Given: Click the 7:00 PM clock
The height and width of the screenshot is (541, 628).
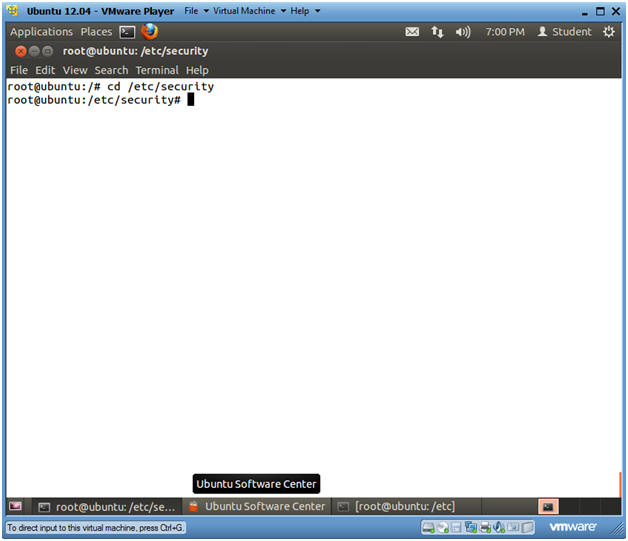Looking at the screenshot, I should click(505, 32).
